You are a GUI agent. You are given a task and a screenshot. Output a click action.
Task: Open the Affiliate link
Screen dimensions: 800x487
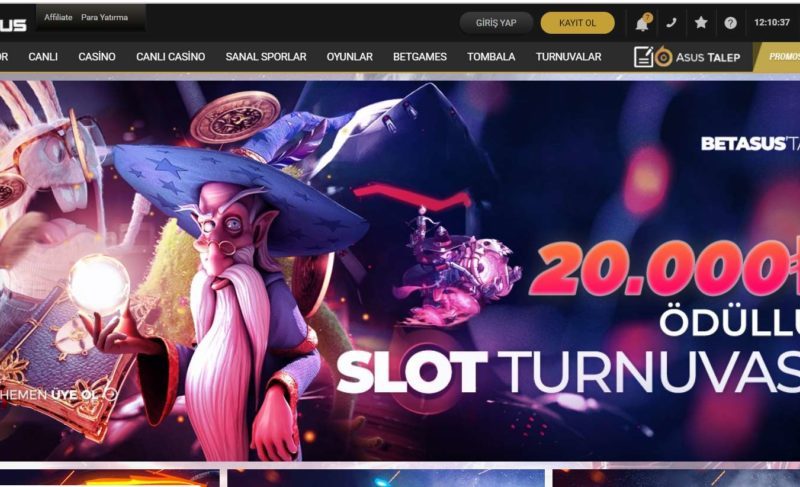(x=58, y=17)
